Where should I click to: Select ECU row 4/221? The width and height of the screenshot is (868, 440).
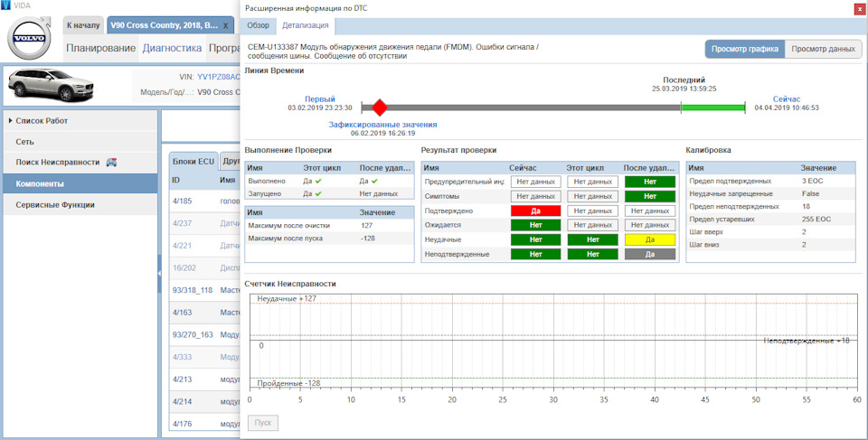205,245
